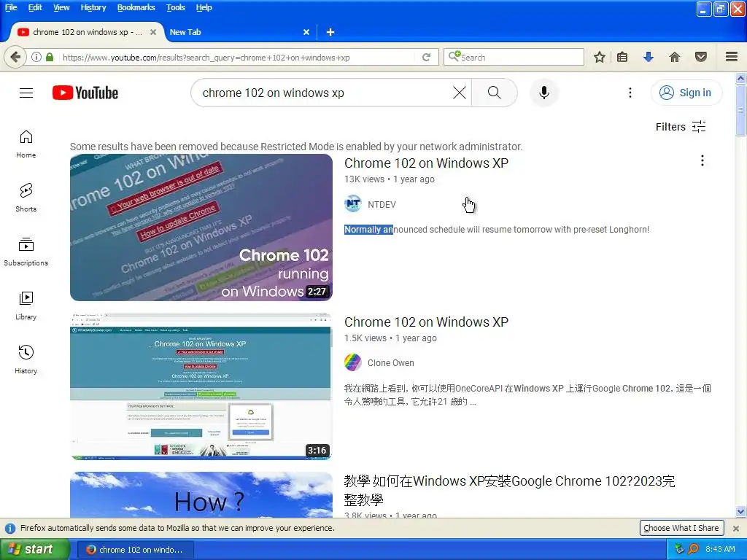The height and width of the screenshot is (560, 747).
Task: Play the 3:16 video thumbnail
Action: 201,386
